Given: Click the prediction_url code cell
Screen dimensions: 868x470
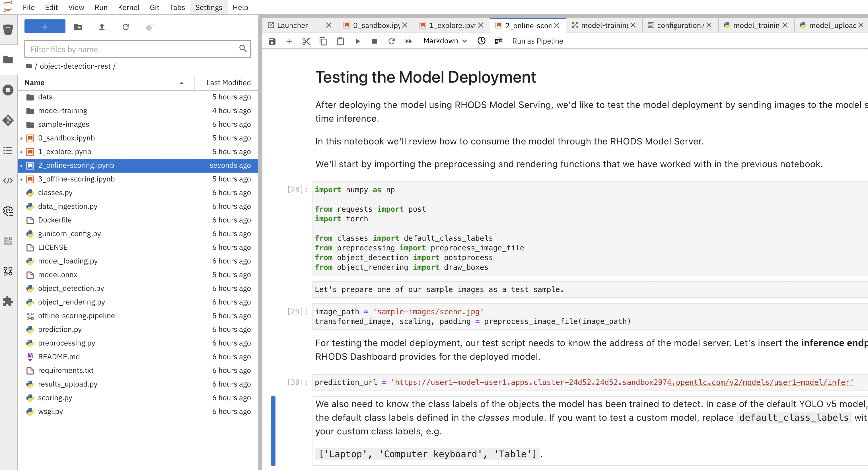Looking at the screenshot, I should [x=590, y=382].
